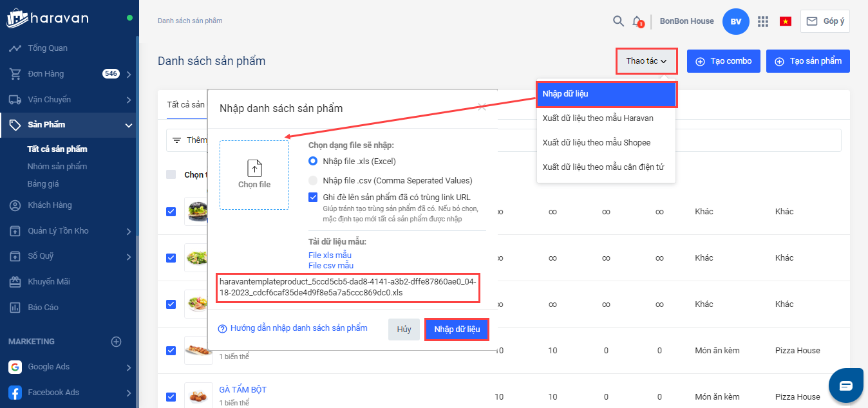Open the notifications bell
The width and height of the screenshot is (868, 408).
[637, 21]
